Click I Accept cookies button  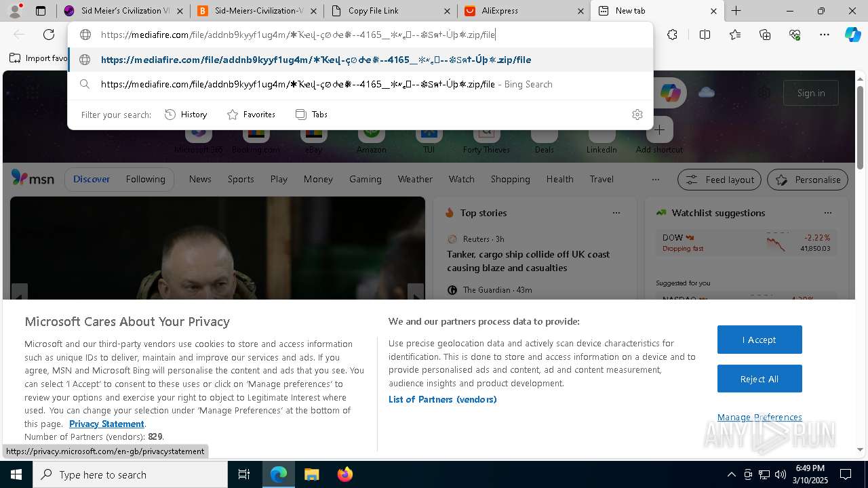coord(759,340)
